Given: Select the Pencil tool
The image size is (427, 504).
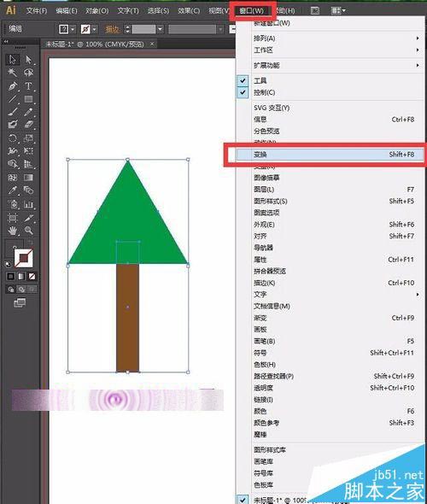Looking at the screenshot, I should pyautogui.click(x=28, y=112).
